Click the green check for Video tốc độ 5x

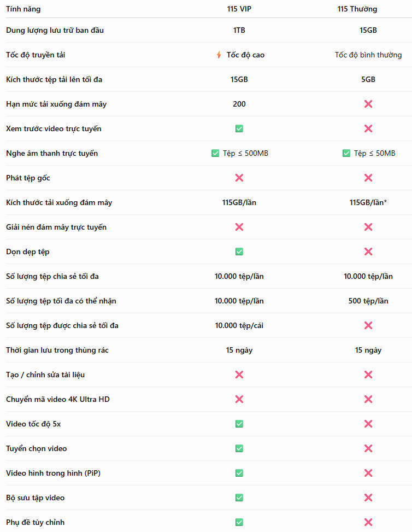click(x=239, y=424)
